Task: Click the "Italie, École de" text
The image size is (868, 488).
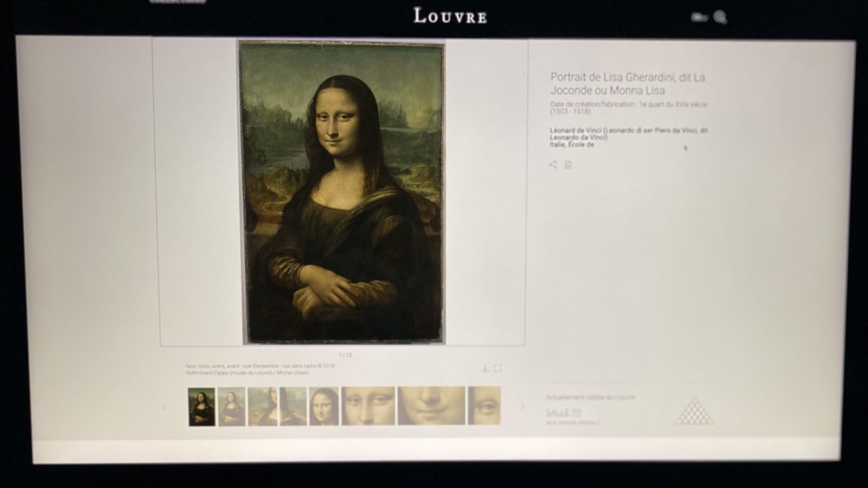Action: (x=572, y=145)
